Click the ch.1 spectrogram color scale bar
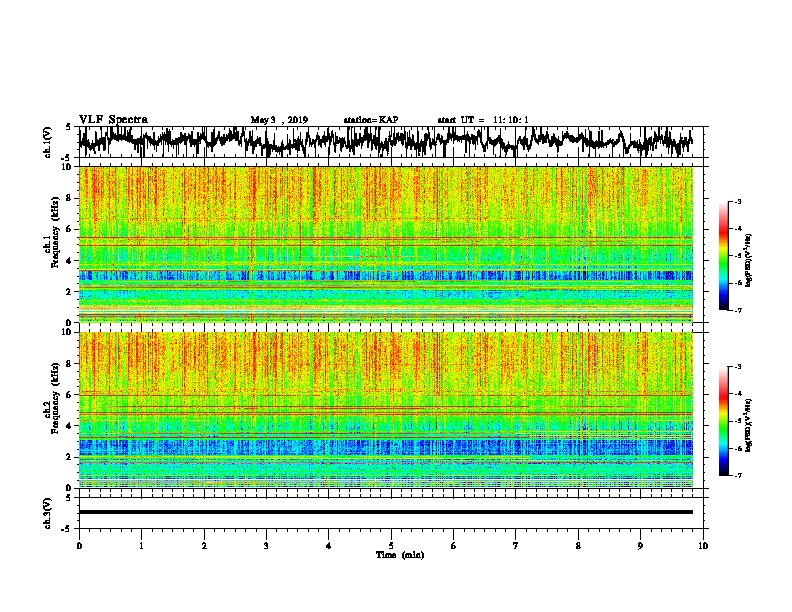The width and height of the screenshot is (792, 612). pyautogui.click(x=723, y=256)
